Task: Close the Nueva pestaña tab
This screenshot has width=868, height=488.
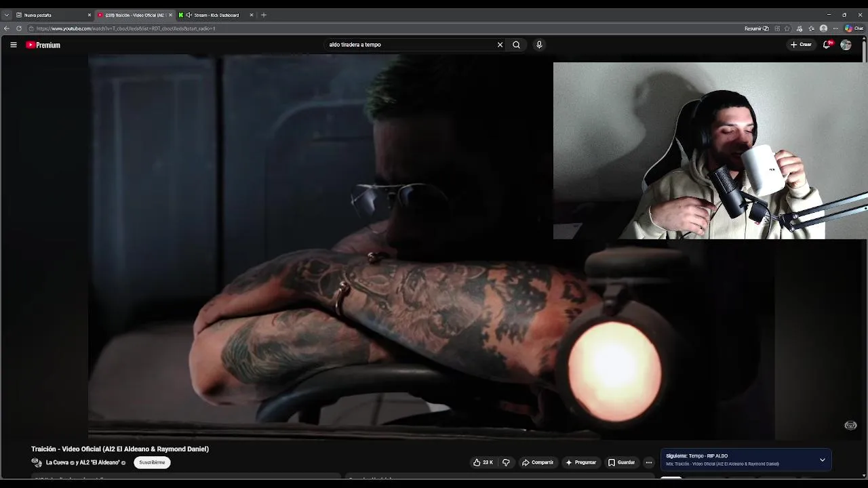Action: point(89,15)
